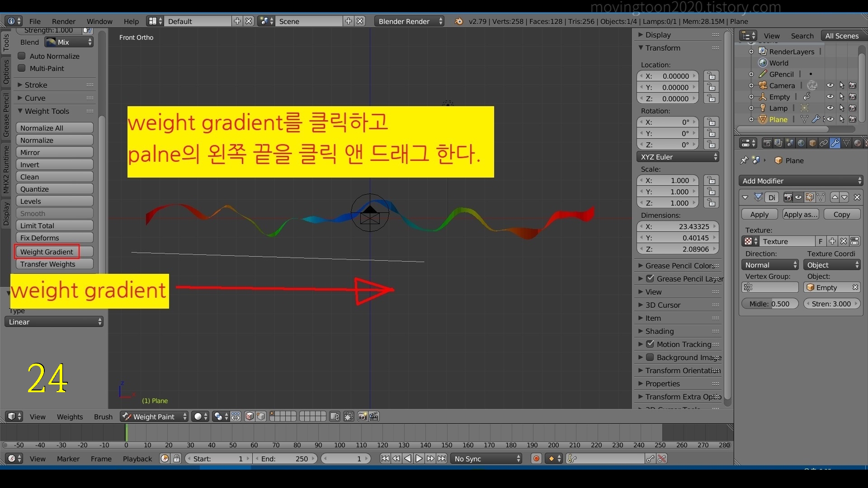
Task: Open XYZ Euler rotation mode dropdown
Action: coord(678,157)
